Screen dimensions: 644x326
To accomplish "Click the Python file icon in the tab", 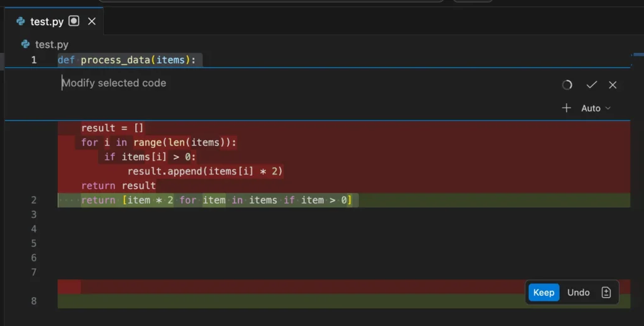I will click(x=21, y=21).
